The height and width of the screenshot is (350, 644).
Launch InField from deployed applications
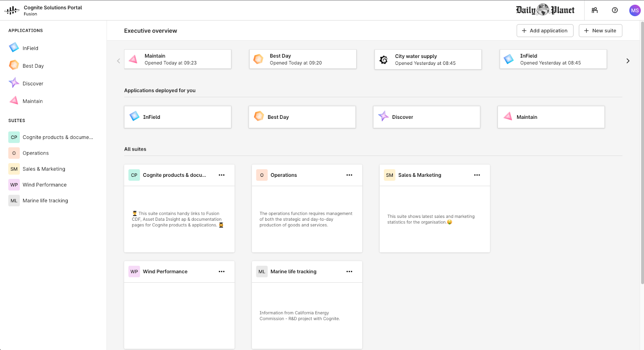178,117
